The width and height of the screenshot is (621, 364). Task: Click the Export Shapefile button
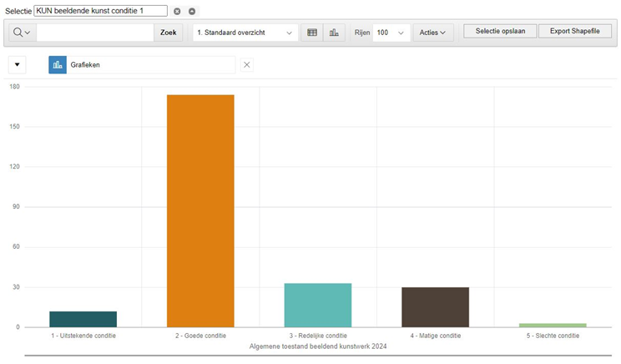pyautogui.click(x=575, y=31)
